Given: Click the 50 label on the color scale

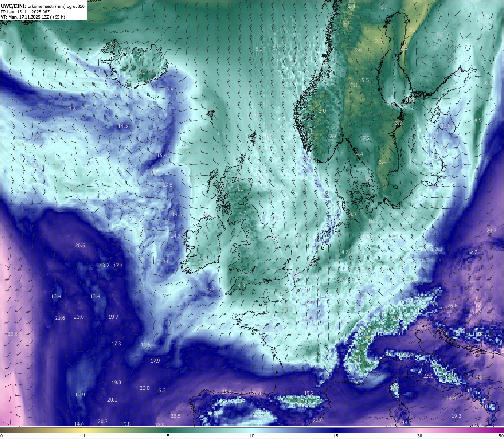Looking at the screenshot, I should 501,436.
